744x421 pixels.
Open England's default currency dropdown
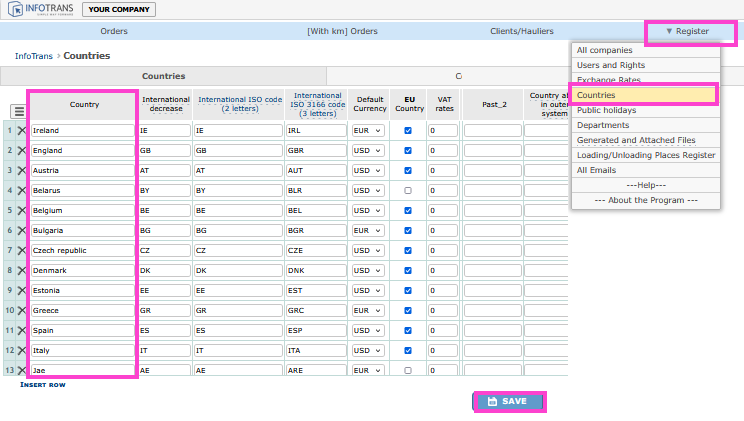point(368,150)
